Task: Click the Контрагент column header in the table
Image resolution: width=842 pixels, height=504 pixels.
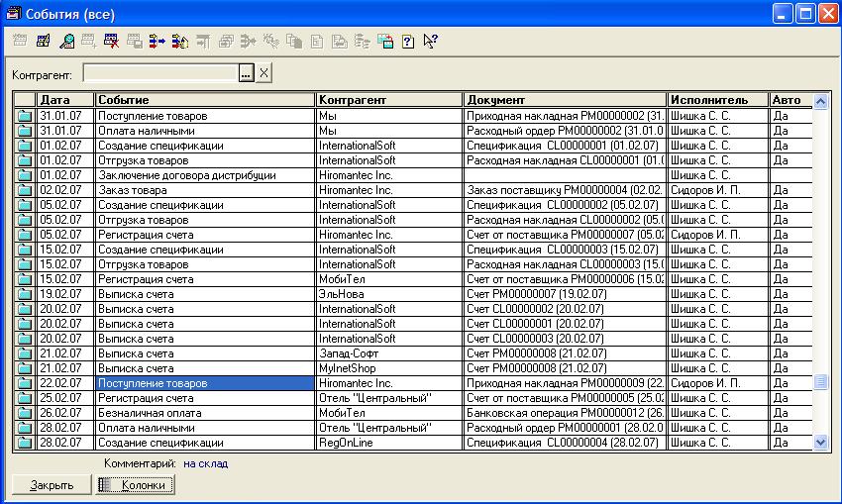Action: 389,100
